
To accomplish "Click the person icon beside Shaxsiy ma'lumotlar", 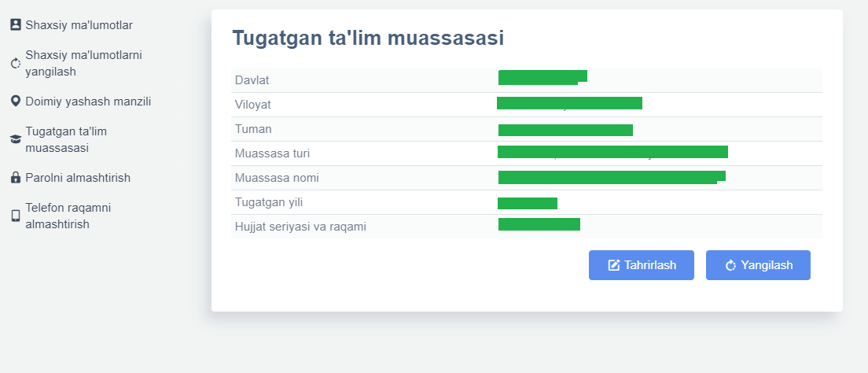I will click(x=16, y=24).
